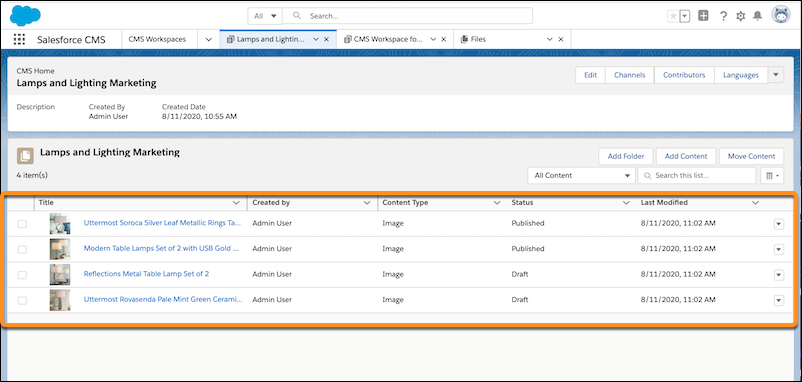Open the Lamps and Lighting tab chevron menu
The height and width of the screenshot is (382, 802).
pyautogui.click(x=316, y=39)
